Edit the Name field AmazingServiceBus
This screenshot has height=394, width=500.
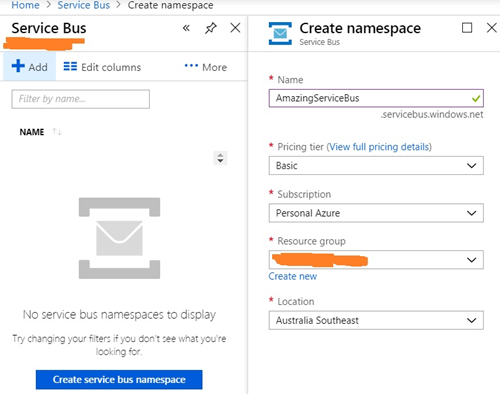pyautogui.click(x=376, y=98)
